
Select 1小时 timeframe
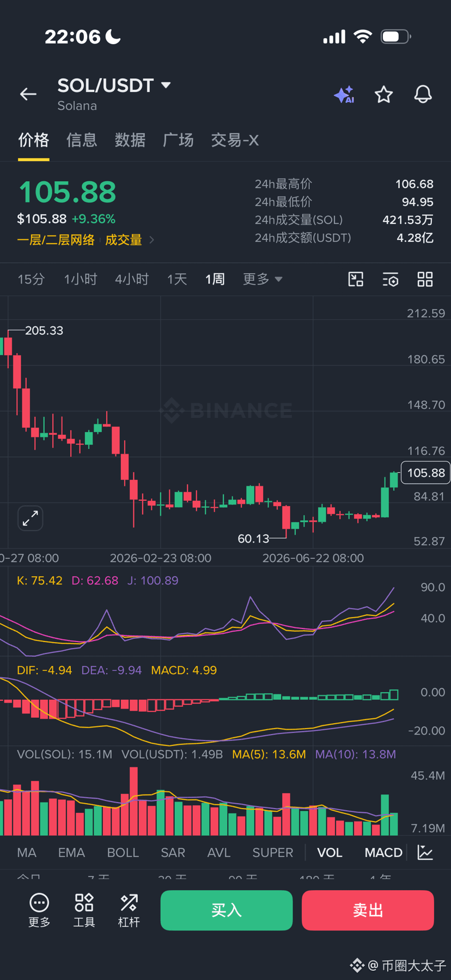coord(81,279)
